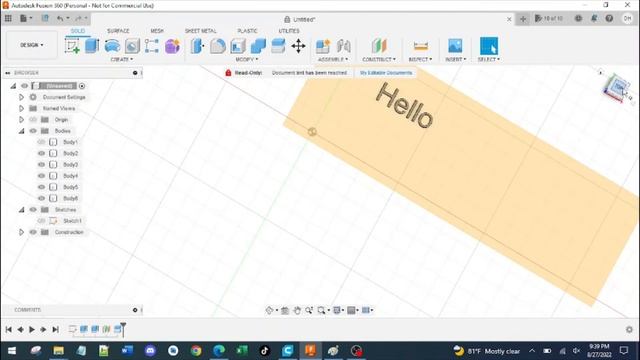The image size is (640, 360).
Task: Expand the Document Settings node
Action: click(x=21, y=97)
